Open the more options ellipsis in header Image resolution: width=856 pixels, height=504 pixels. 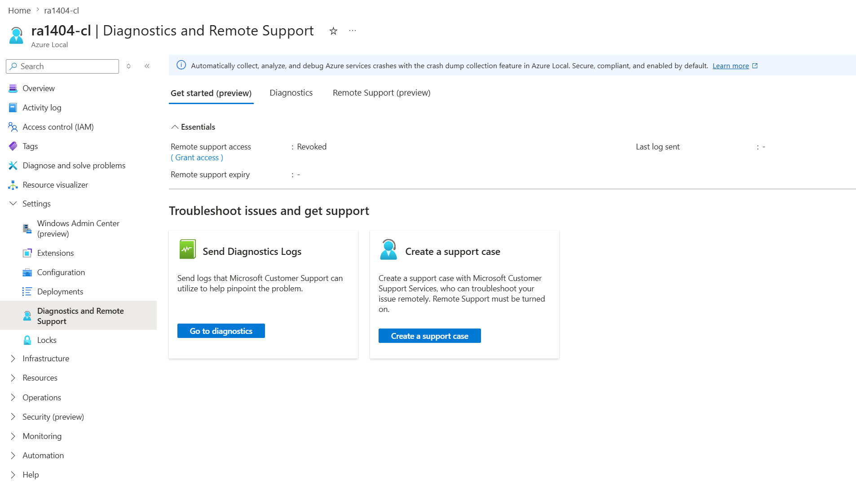pyautogui.click(x=353, y=31)
